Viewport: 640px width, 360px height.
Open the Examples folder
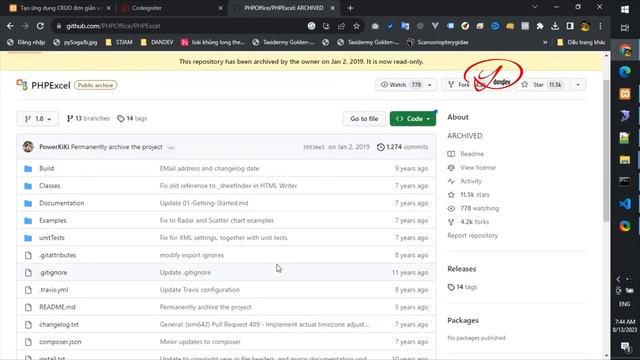[x=53, y=220]
